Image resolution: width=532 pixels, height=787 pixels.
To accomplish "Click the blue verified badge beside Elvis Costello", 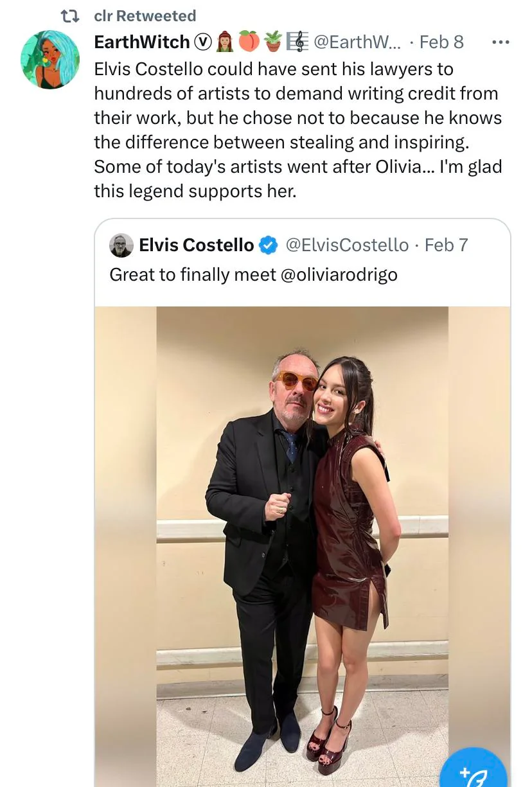I will pos(268,245).
